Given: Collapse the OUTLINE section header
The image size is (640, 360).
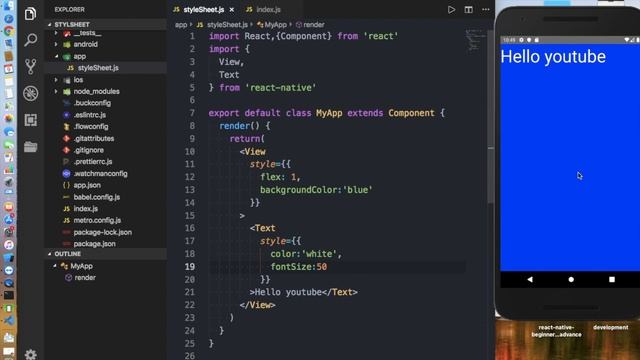Looking at the screenshot, I should pyautogui.click(x=105, y=254).
